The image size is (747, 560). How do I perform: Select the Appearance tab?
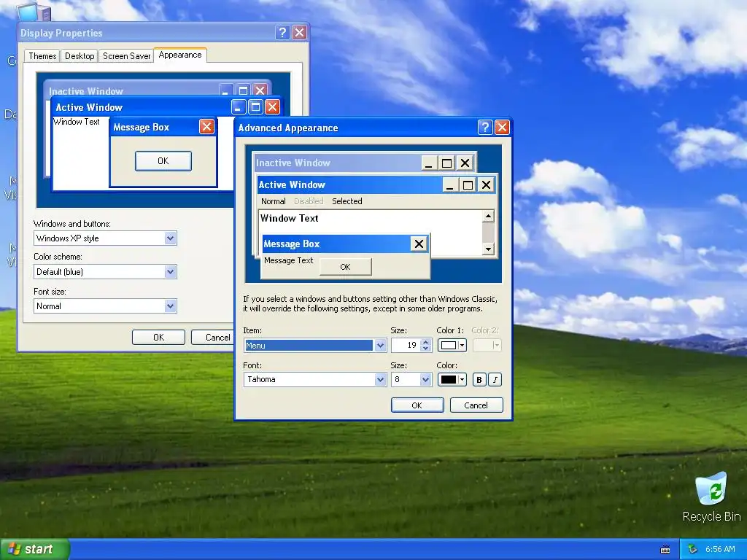[x=180, y=55]
